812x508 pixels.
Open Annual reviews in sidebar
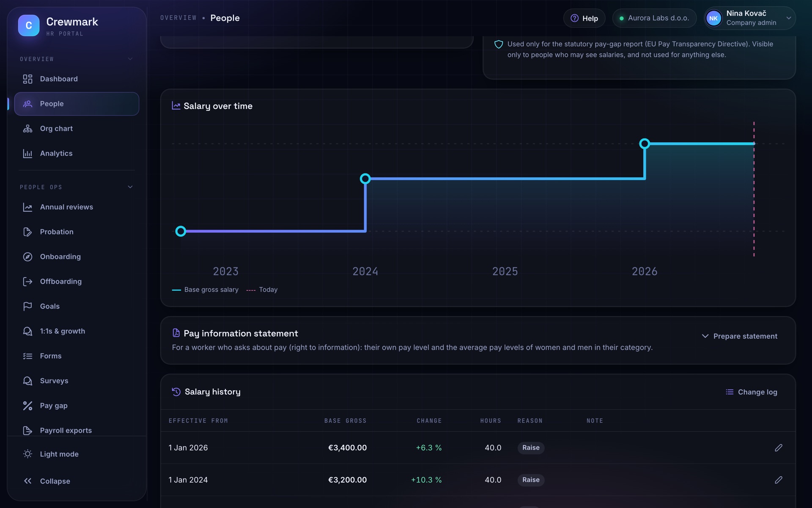[x=77, y=207]
